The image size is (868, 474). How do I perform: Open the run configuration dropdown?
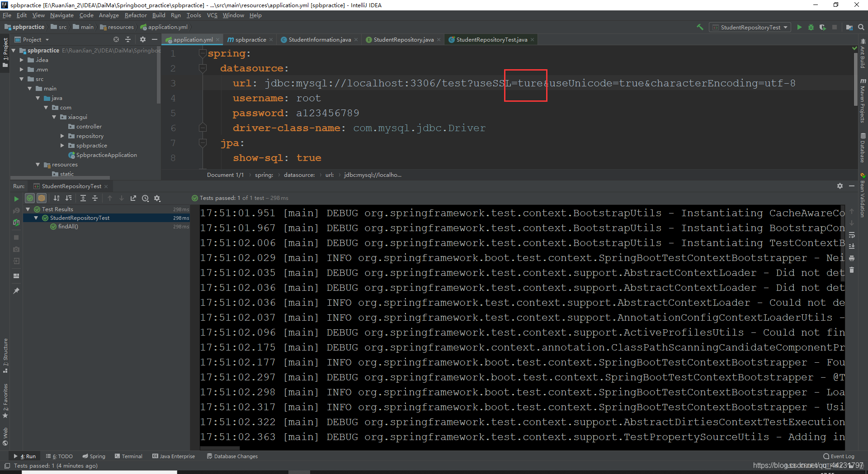point(750,27)
